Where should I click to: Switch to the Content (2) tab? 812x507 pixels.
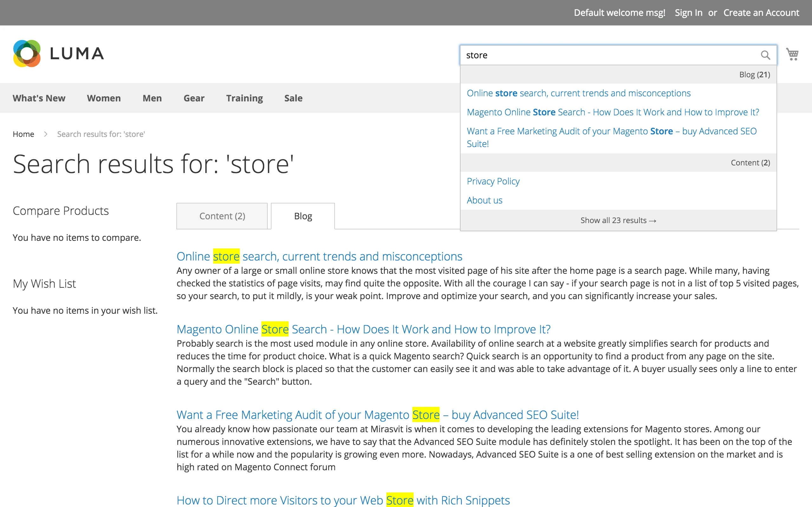(222, 216)
